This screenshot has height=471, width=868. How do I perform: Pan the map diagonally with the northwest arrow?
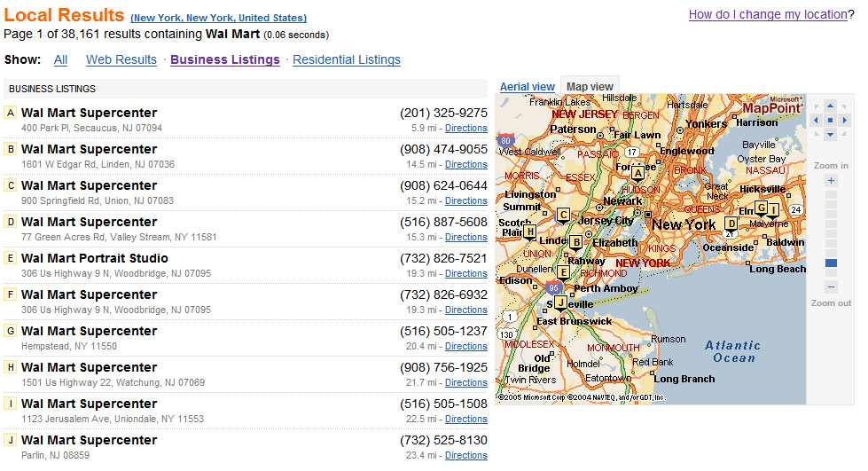[817, 106]
